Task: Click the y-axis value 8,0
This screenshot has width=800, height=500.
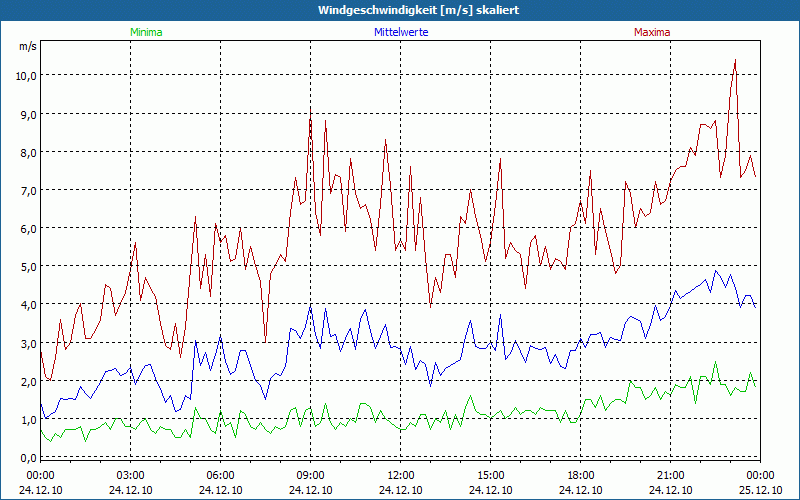Action: 28,153
